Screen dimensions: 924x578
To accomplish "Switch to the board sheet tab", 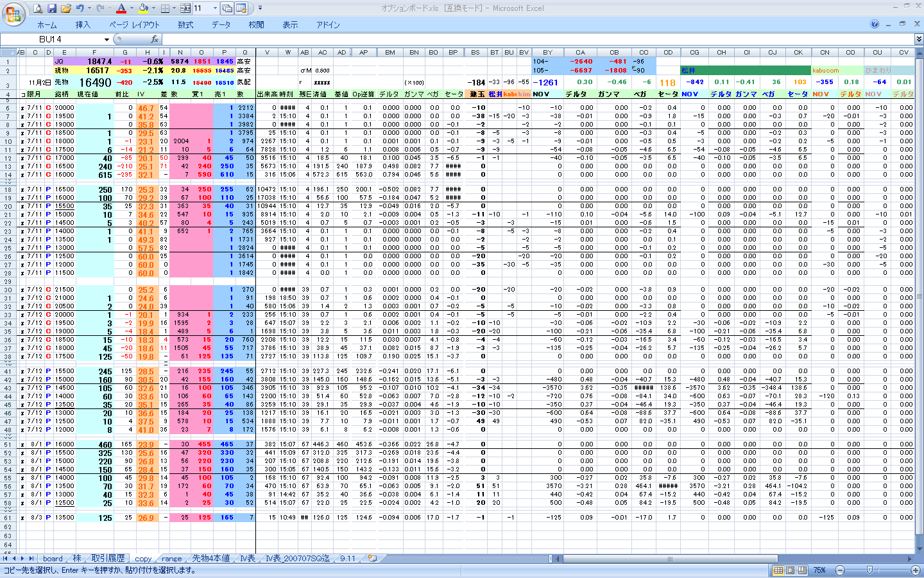I will point(53,559).
